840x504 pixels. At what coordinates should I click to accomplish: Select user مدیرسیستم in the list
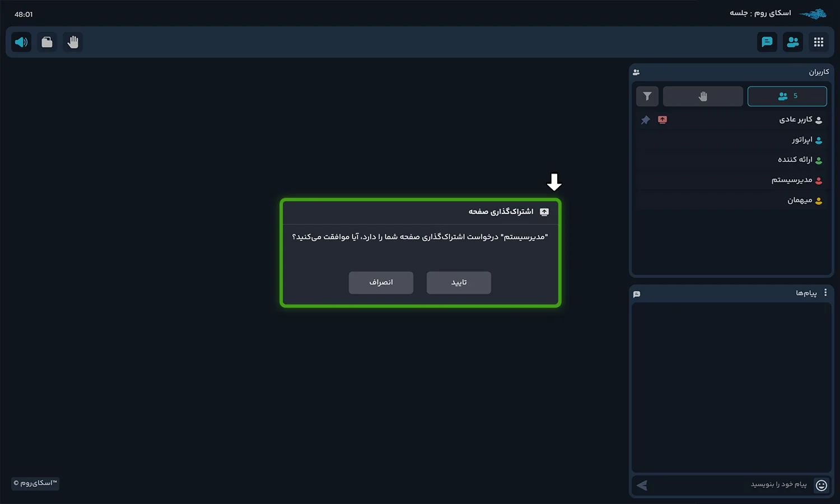pyautogui.click(x=731, y=180)
